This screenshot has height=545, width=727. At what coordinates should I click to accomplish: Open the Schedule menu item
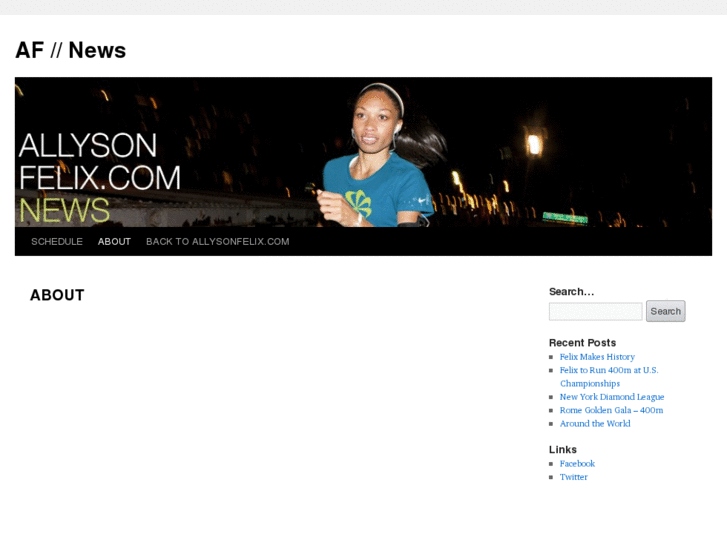(57, 242)
